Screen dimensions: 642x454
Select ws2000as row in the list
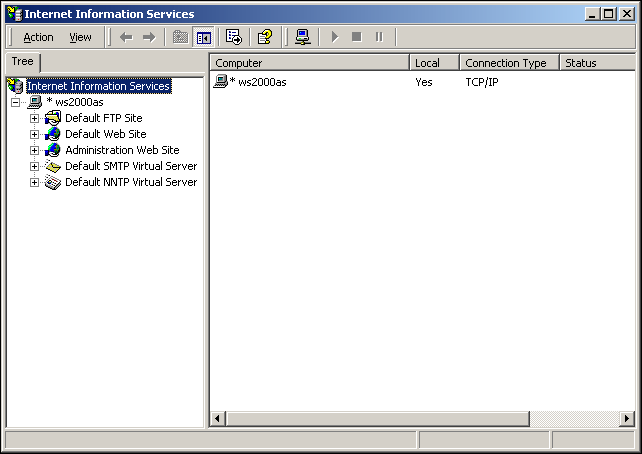point(423,82)
